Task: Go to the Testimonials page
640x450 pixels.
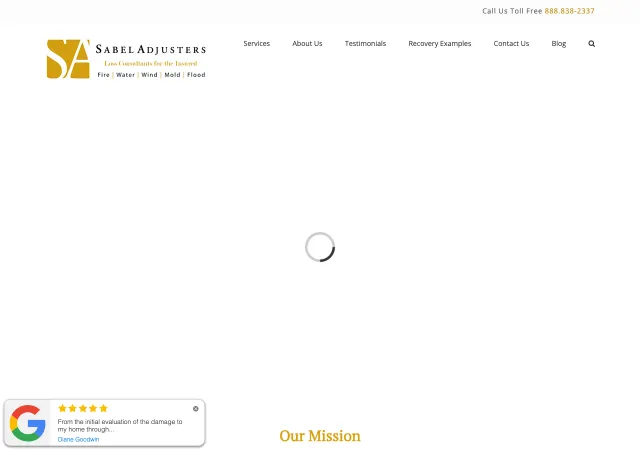Action: (x=365, y=43)
